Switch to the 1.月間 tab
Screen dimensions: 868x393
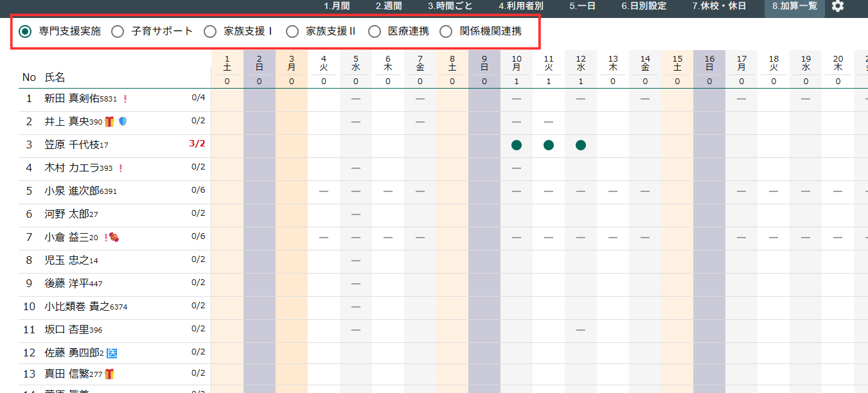point(337,6)
